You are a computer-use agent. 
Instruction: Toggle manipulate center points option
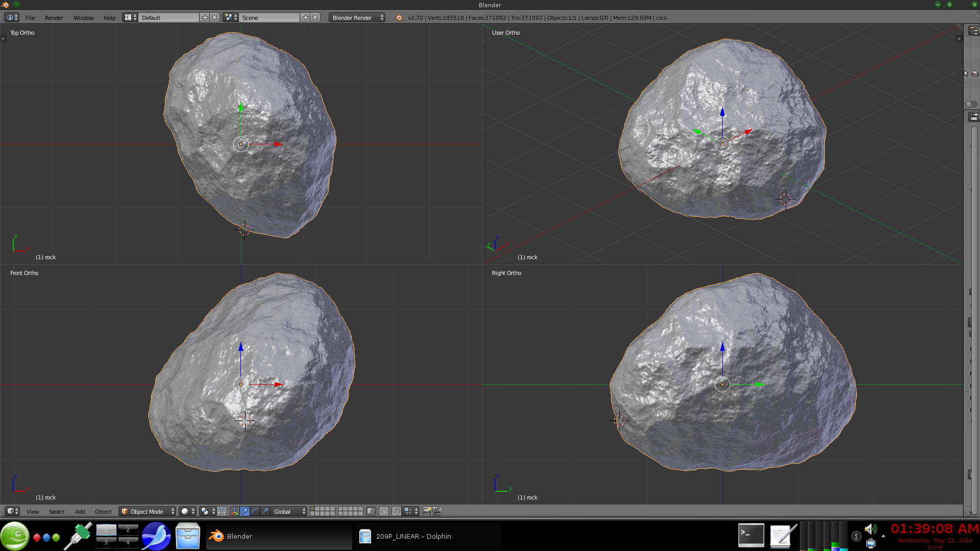tap(222, 511)
